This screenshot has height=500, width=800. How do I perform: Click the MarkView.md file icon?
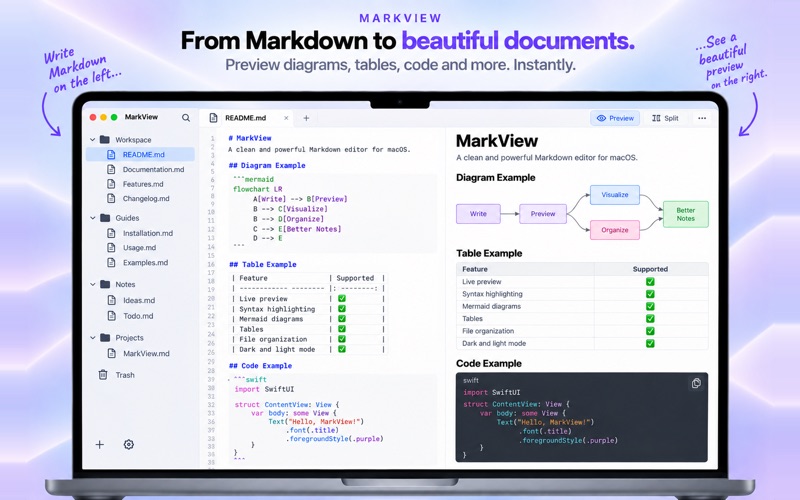pyautogui.click(x=111, y=353)
